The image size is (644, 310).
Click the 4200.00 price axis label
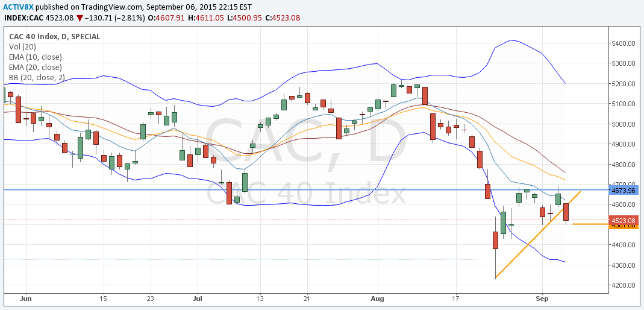(x=624, y=285)
